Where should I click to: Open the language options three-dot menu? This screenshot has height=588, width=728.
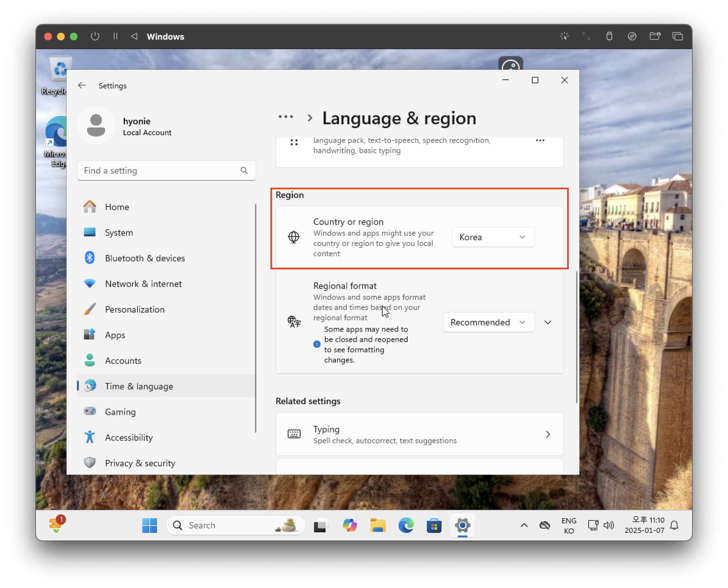[x=540, y=140]
